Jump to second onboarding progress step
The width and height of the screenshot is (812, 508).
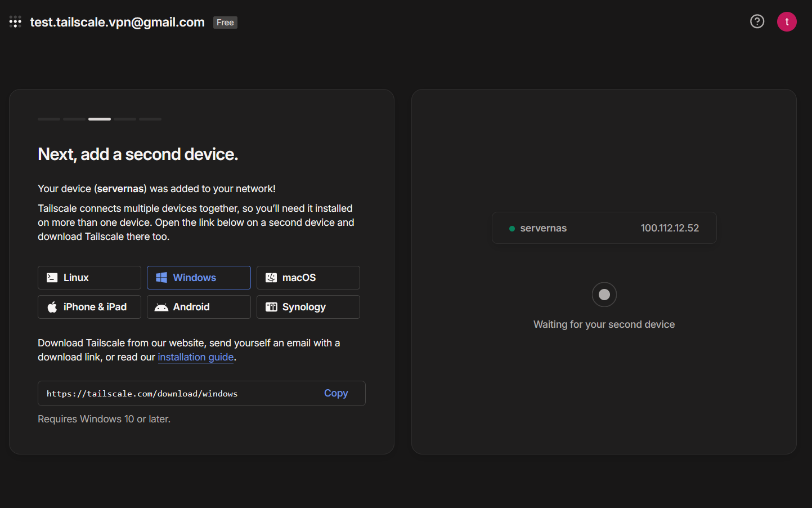74,119
